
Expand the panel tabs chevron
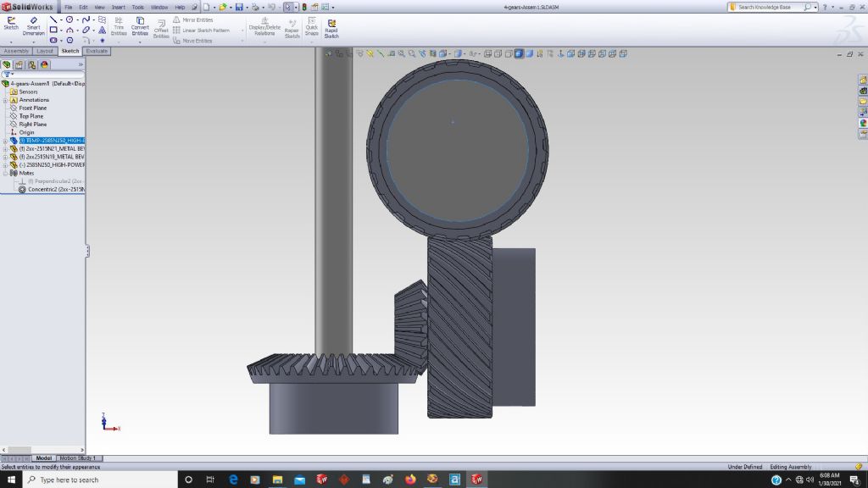[x=81, y=64]
